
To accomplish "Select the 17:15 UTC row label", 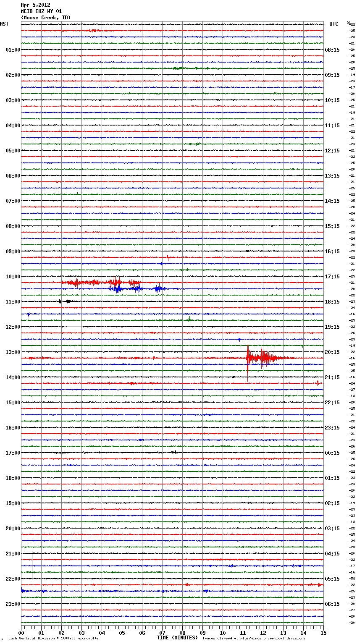I will 332,277.
